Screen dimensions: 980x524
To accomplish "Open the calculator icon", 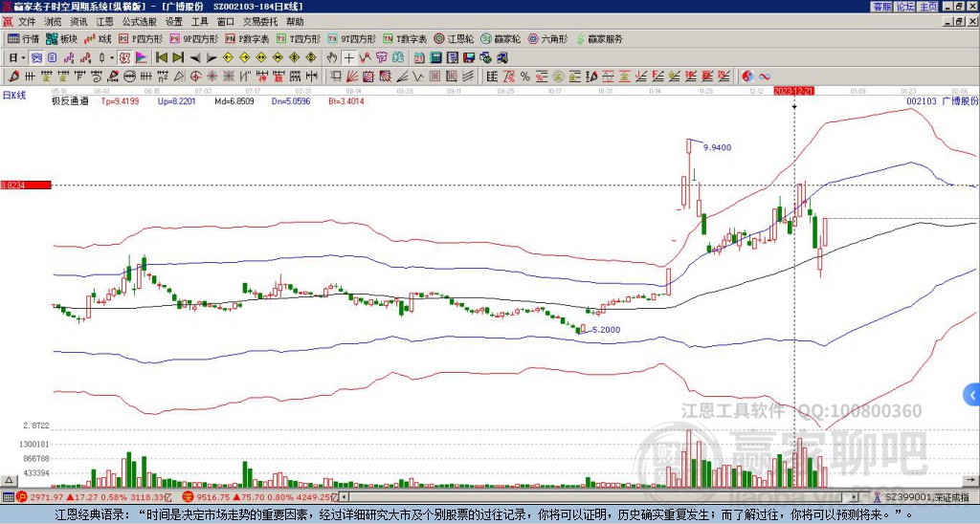I will click(x=435, y=58).
